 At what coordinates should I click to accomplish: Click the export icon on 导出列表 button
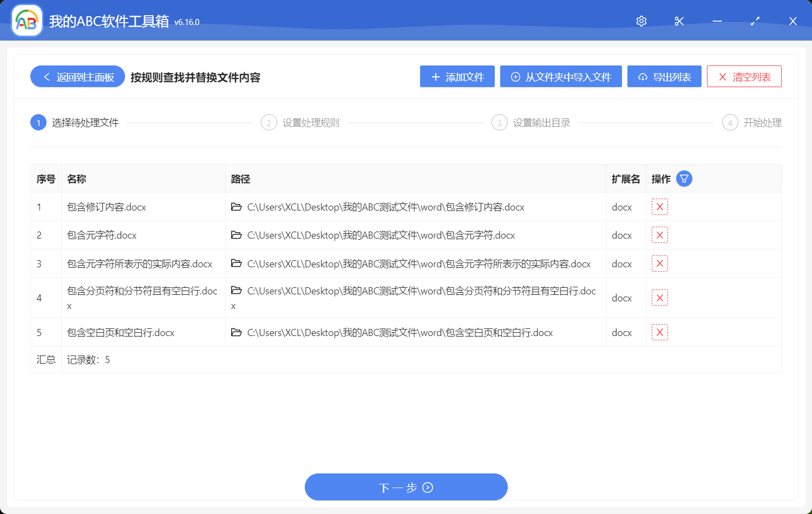[x=643, y=76]
